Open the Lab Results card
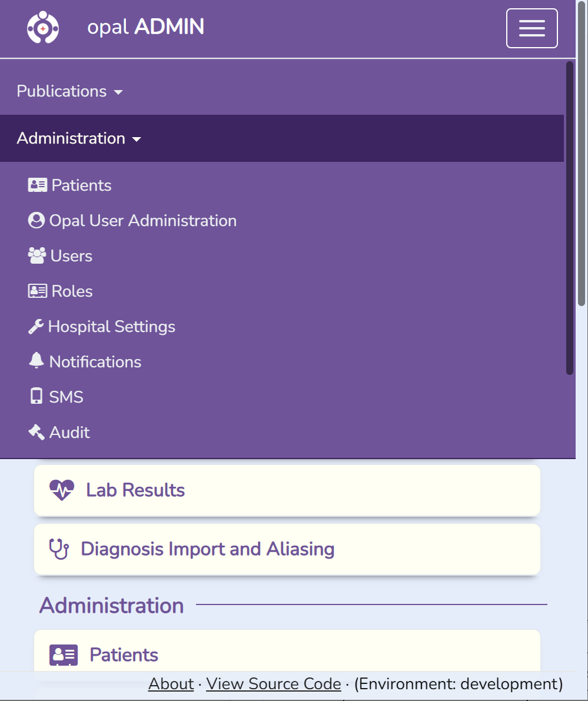This screenshot has height=701, width=588. (287, 490)
